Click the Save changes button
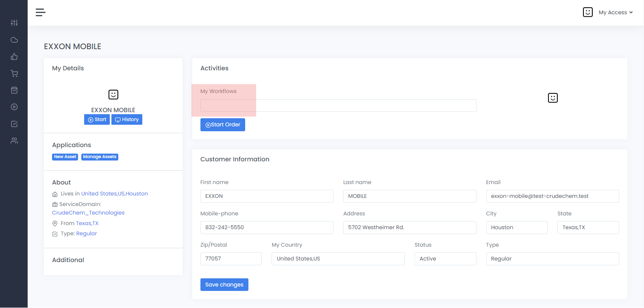644x308 pixels. pyautogui.click(x=224, y=284)
